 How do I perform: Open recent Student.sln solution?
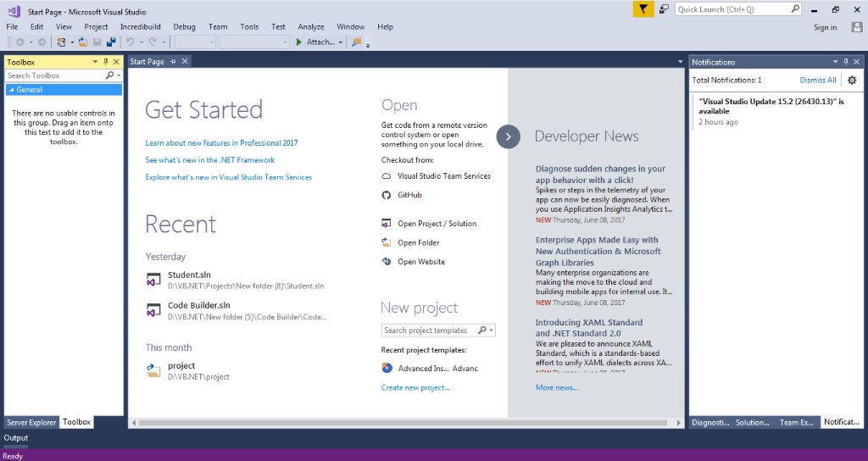[x=236, y=280]
